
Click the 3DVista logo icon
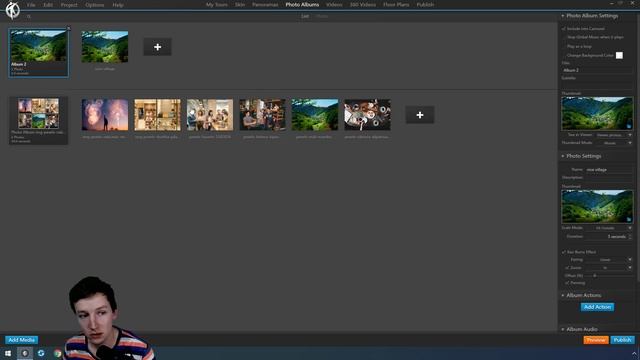(13, 10)
